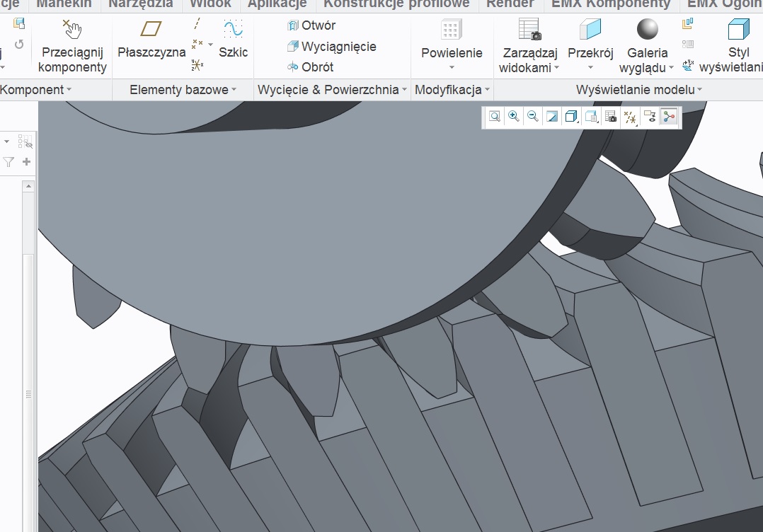Click the model tree filter funnel icon

pyautogui.click(x=8, y=162)
